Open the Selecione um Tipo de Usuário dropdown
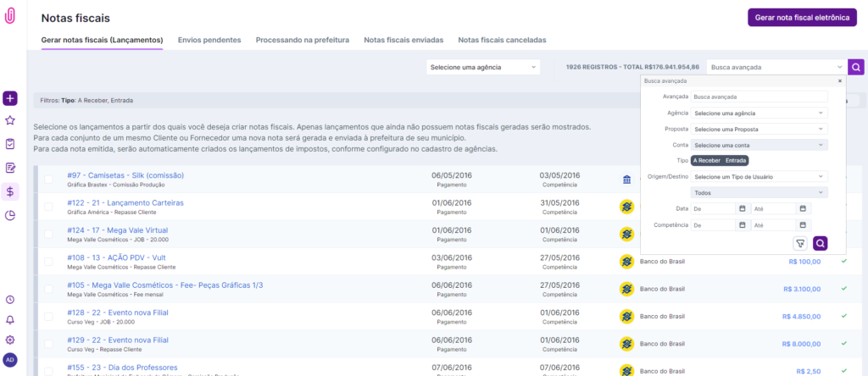This screenshot has width=868, height=376. [759, 177]
